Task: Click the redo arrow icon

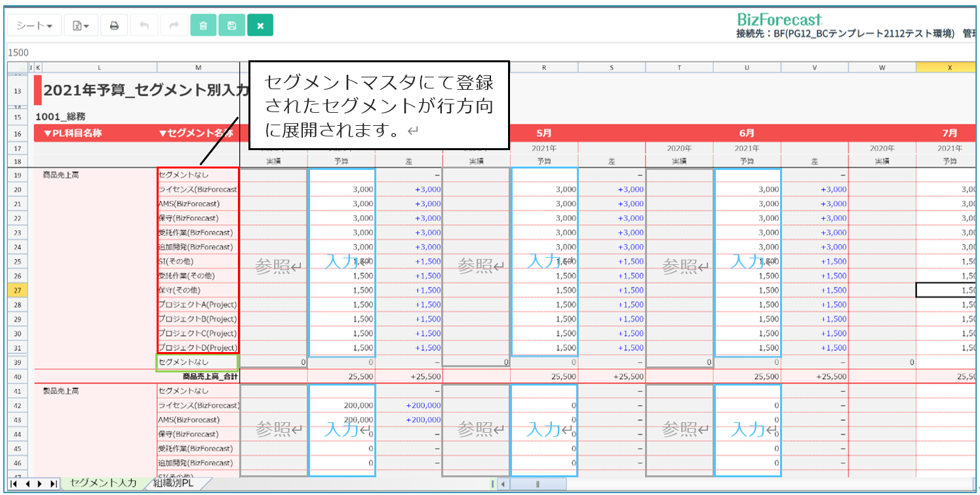Action: click(174, 26)
